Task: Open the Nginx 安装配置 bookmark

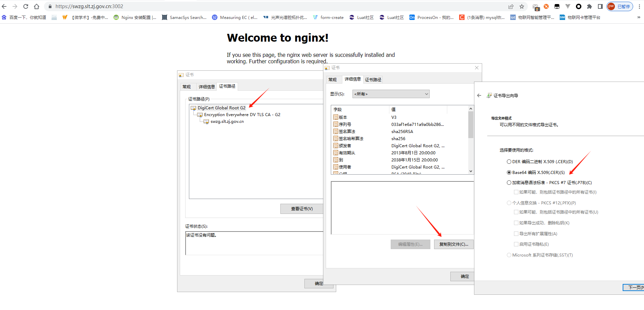Action: [135, 17]
